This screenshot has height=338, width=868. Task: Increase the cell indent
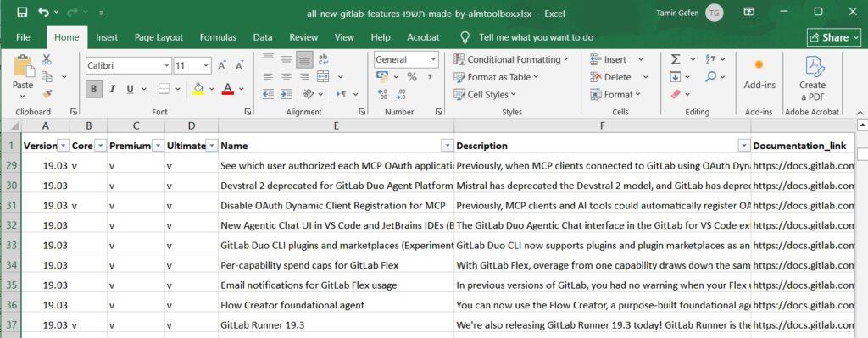[287, 95]
